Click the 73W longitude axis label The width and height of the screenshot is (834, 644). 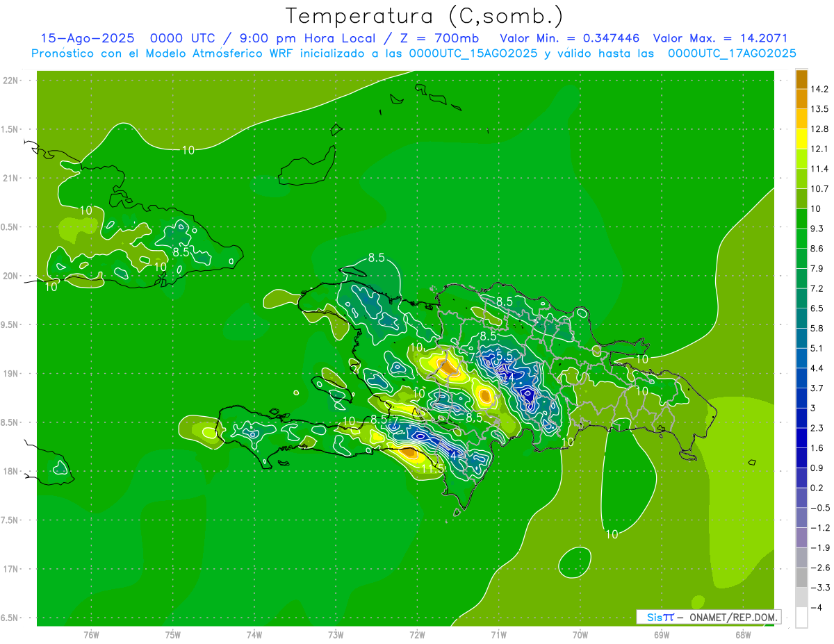pos(336,634)
